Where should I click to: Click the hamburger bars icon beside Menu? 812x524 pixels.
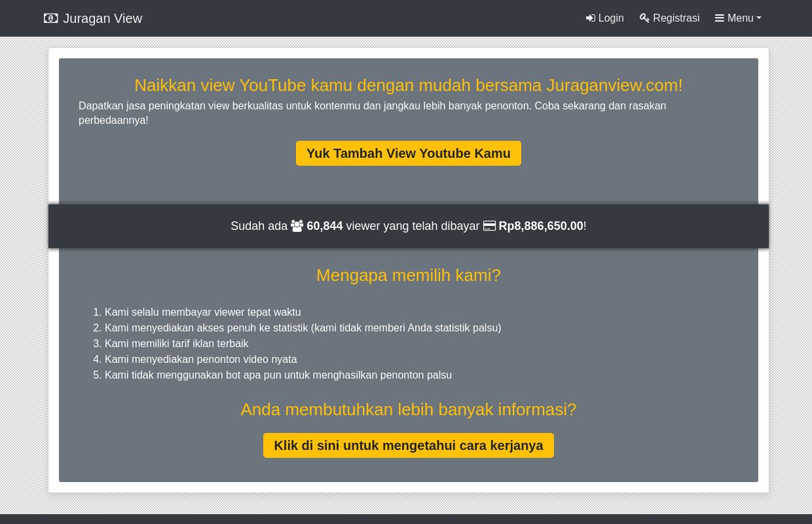click(719, 18)
